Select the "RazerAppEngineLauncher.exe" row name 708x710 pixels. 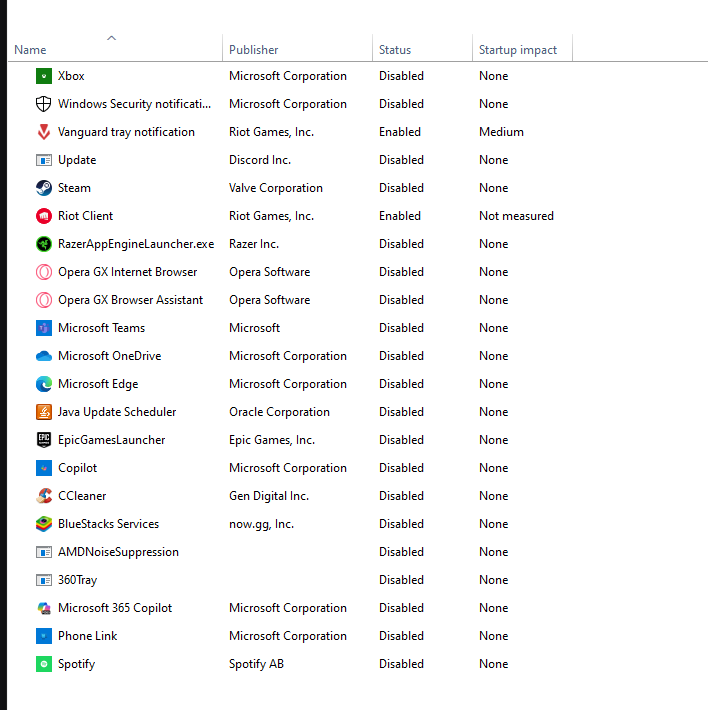pos(136,244)
